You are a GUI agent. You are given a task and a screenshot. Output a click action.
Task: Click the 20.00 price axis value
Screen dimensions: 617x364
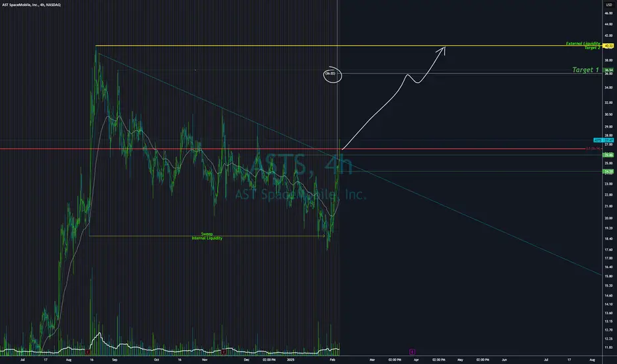point(608,218)
